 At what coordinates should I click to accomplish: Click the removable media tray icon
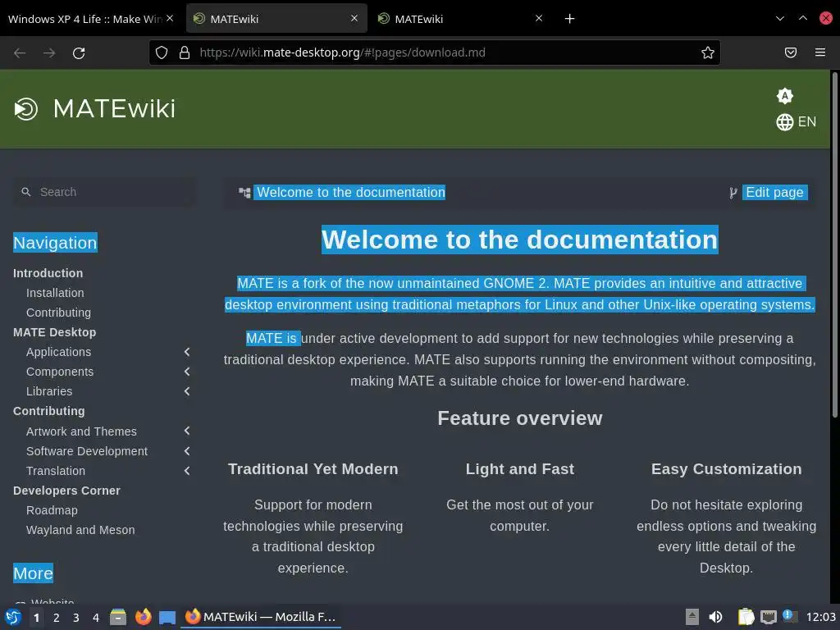click(x=692, y=617)
